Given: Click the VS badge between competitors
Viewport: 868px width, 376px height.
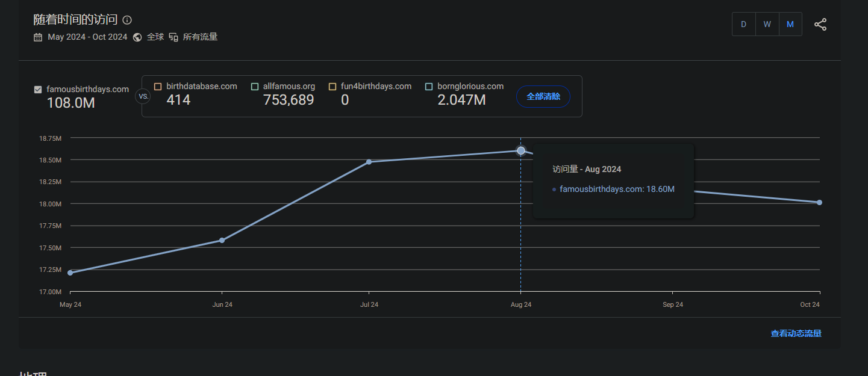Looking at the screenshot, I should pyautogui.click(x=143, y=96).
